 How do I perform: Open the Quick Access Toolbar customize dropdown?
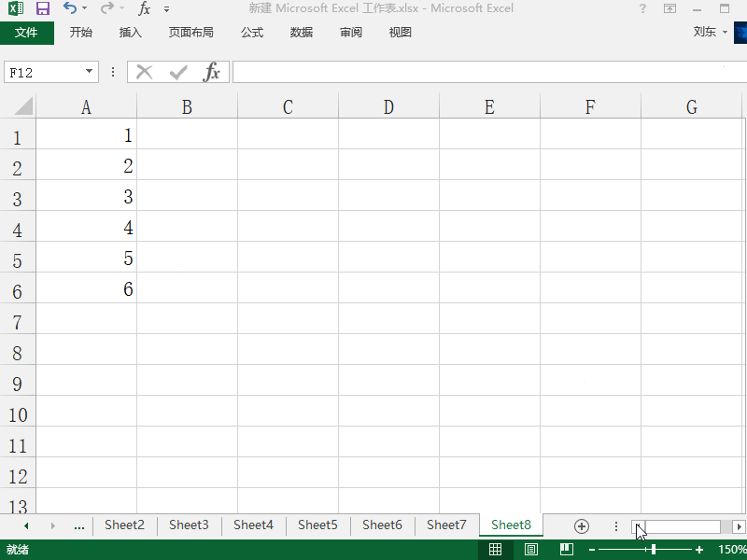(x=164, y=9)
